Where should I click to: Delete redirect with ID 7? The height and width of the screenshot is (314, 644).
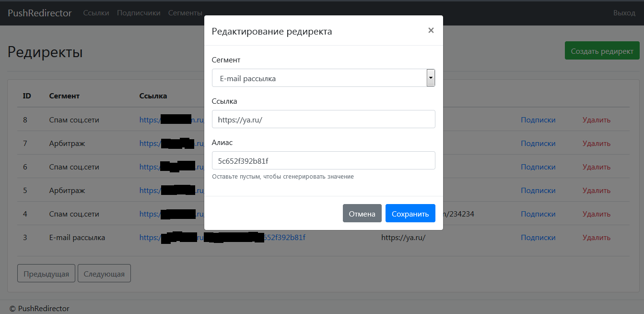pos(596,143)
